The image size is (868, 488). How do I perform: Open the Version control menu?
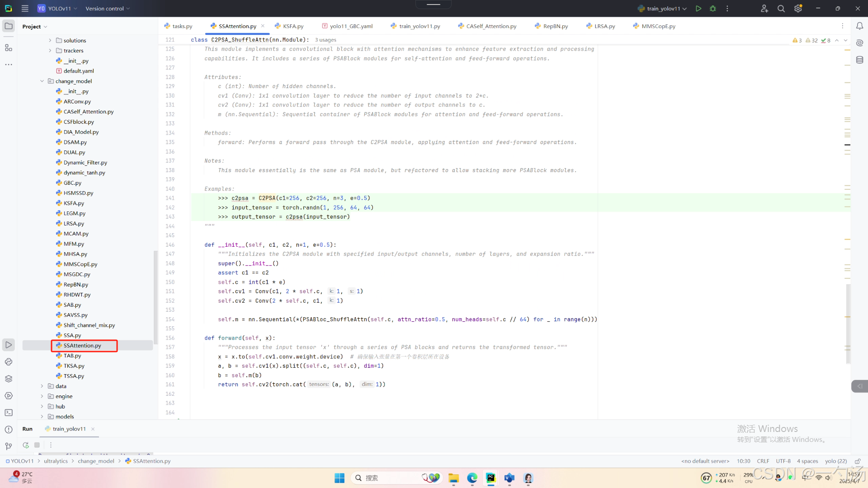[108, 9]
